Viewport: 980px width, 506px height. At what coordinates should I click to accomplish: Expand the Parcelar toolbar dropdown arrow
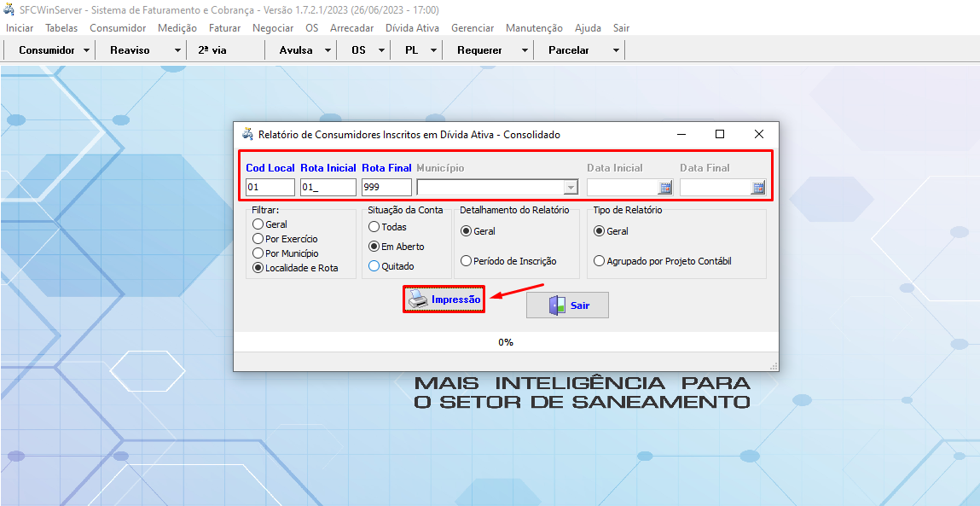[616, 50]
